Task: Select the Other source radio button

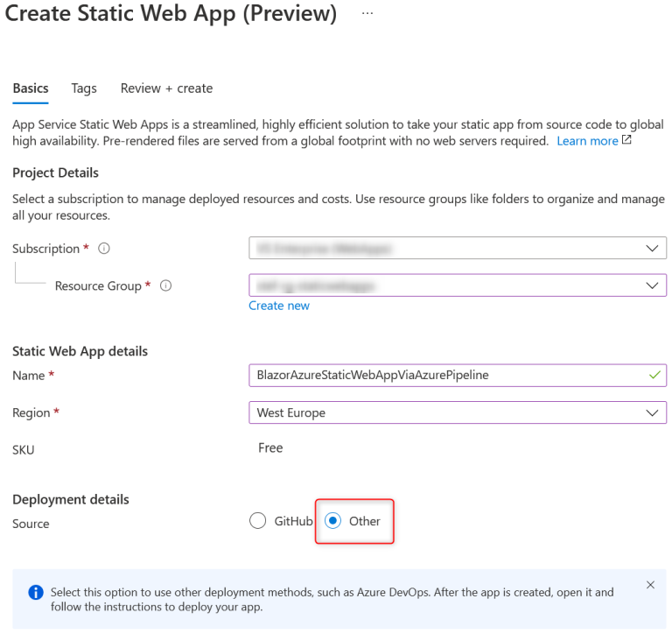Action: coord(333,521)
